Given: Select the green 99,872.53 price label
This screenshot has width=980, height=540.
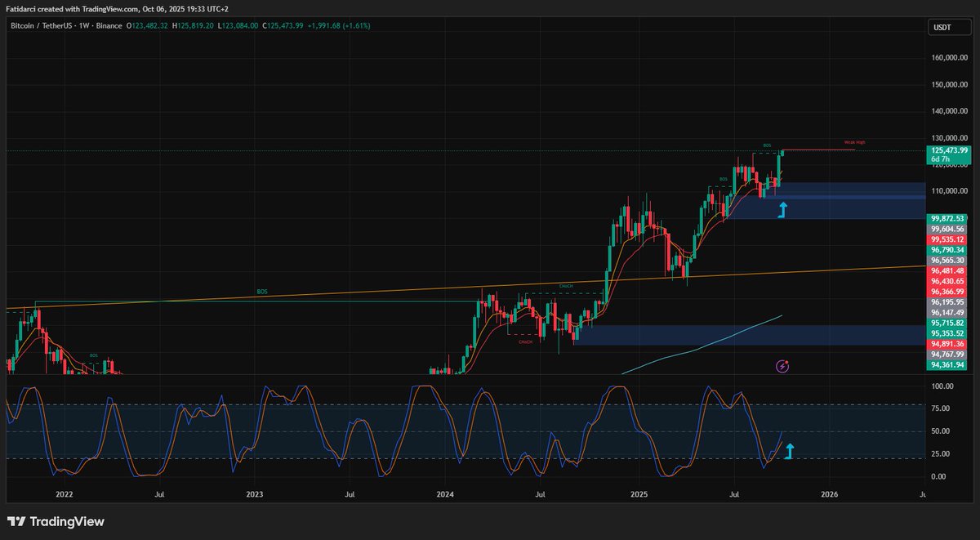Looking at the screenshot, I should (948, 219).
